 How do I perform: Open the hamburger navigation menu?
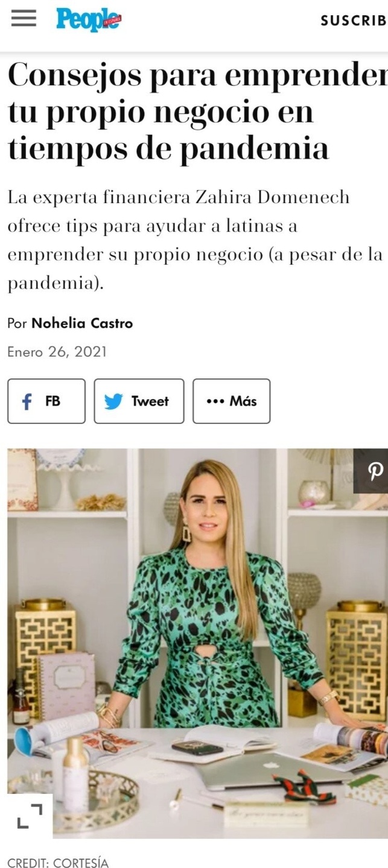coord(24,20)
